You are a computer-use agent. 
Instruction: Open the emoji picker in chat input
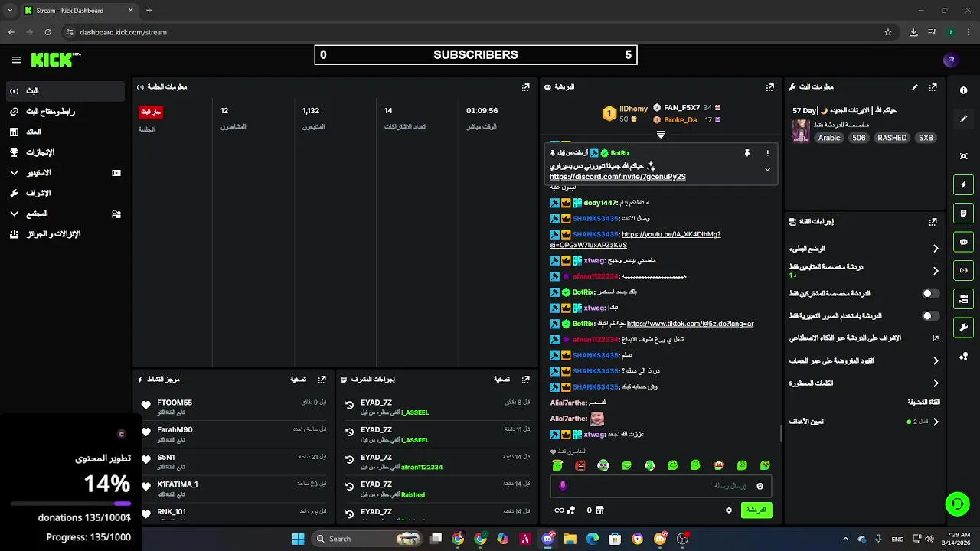[759, 486]
